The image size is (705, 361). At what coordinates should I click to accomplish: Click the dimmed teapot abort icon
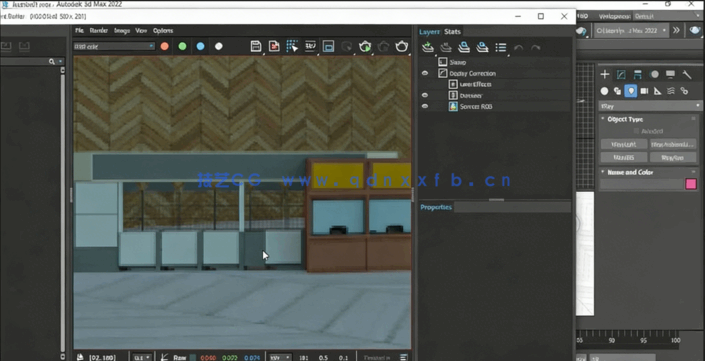384,46
